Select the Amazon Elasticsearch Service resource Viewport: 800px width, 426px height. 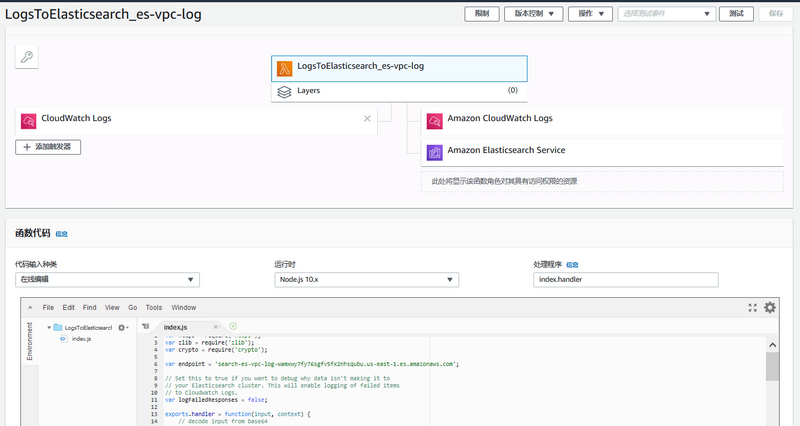[602, 152]
